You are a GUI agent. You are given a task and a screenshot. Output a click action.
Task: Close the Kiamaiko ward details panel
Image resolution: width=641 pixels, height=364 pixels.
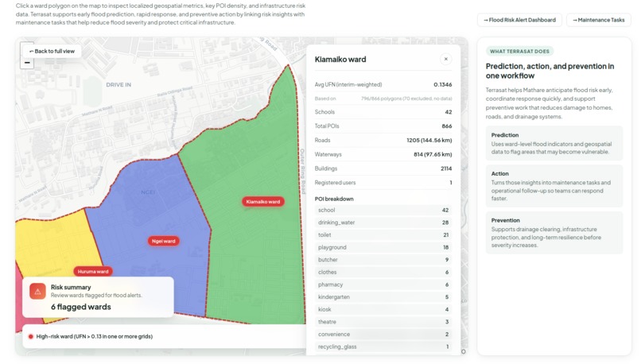pyautogui.click(x=445, y=60)
